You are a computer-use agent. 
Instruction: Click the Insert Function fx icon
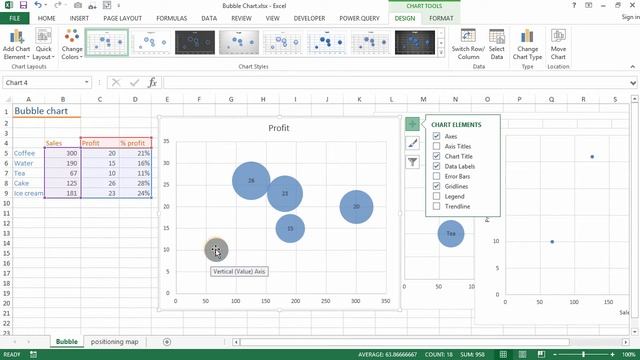click(x=152, y=83)
